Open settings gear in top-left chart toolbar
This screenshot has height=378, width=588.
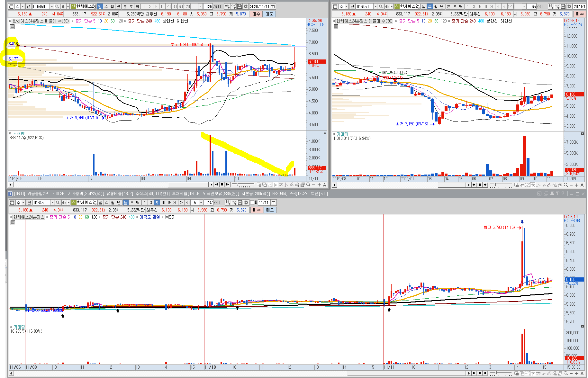click(x=246, y=6)
